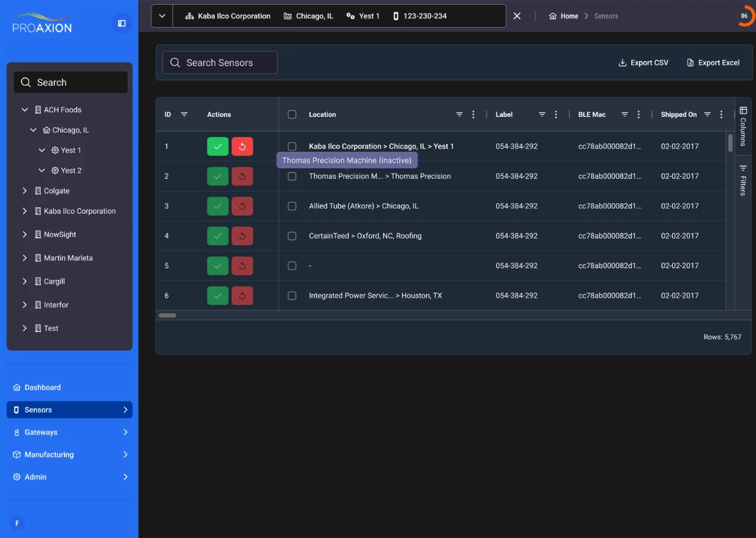This screenshot has width=756, height=538.
Task: Click the orange 06 timer indicator
Action: [745, 16]
